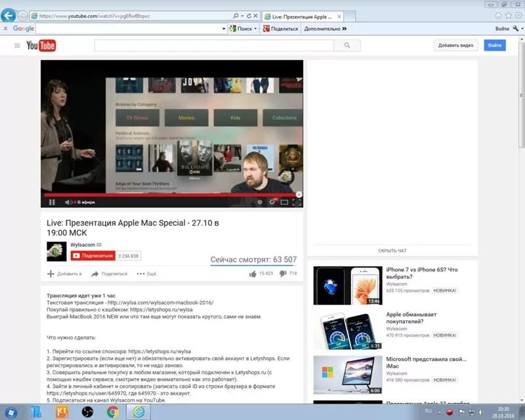Go back with the browser back arrow
Image resolution: width=525 pixels, height=420 pixels.
[x=9, y=15]
